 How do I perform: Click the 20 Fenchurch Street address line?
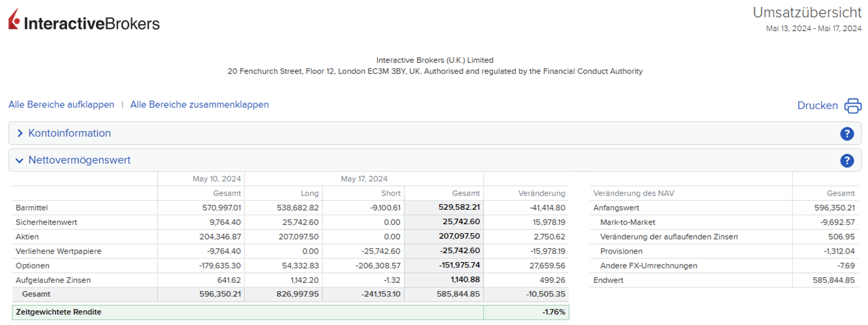point(435,71)
